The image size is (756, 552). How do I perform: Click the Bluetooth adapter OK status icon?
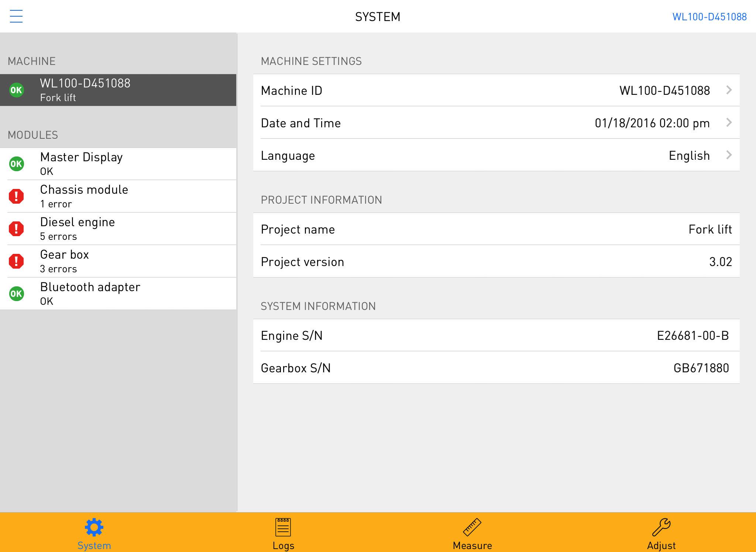[16, 294]
